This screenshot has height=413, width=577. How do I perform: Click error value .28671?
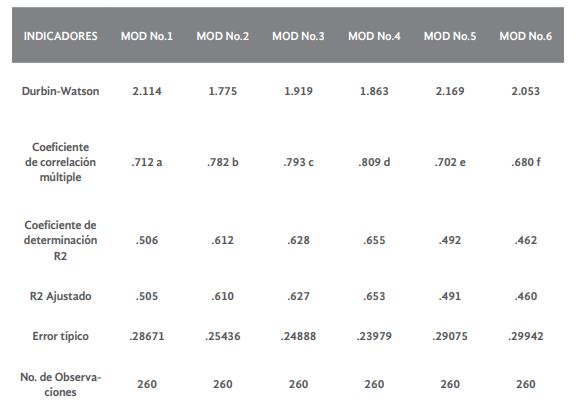147,336
